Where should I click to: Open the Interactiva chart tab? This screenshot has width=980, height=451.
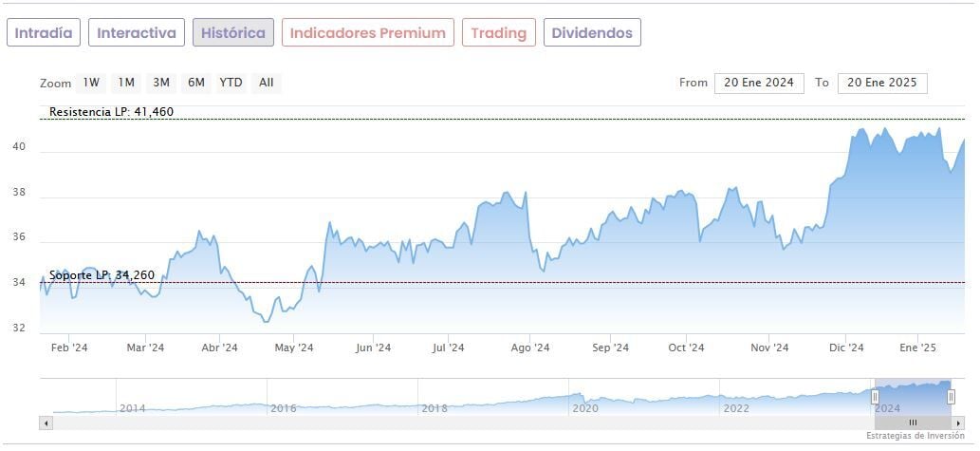[137, 33]
